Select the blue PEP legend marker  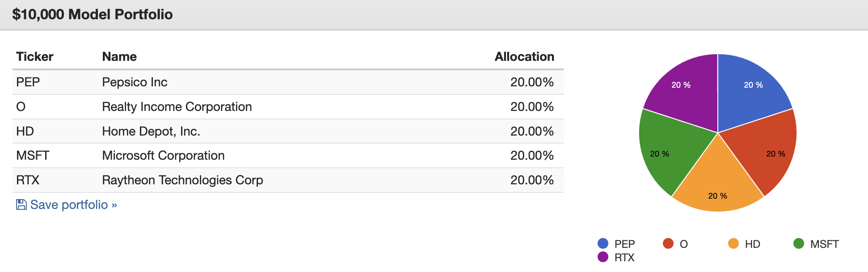point(603,243)
